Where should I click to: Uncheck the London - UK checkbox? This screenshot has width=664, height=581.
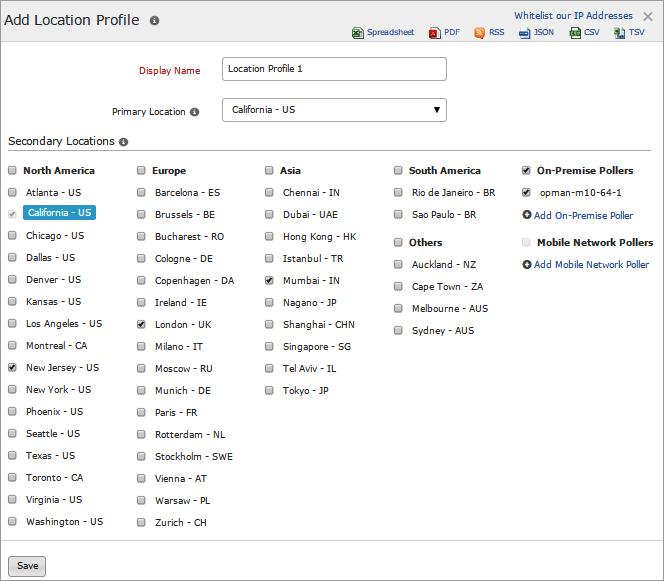click(142, 324)
